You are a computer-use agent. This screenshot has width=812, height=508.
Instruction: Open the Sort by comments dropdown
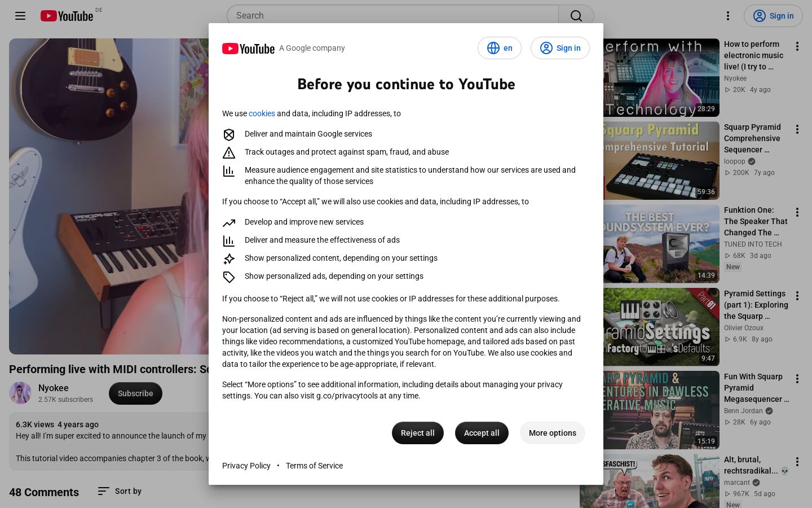[120, 491]
